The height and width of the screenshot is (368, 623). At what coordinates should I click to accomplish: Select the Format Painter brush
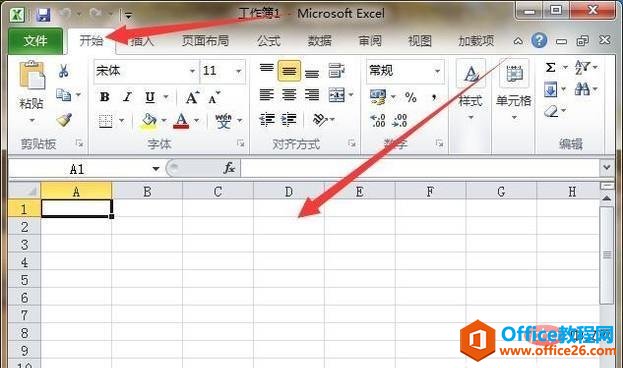(x=64, y=120)
